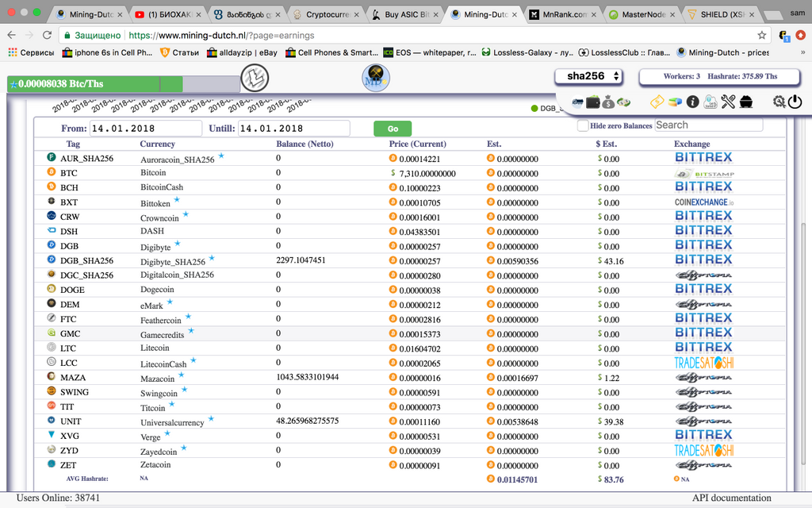This screenshot has width=812, height=508.
Task: Click the From date field
Action: [146, 129]
